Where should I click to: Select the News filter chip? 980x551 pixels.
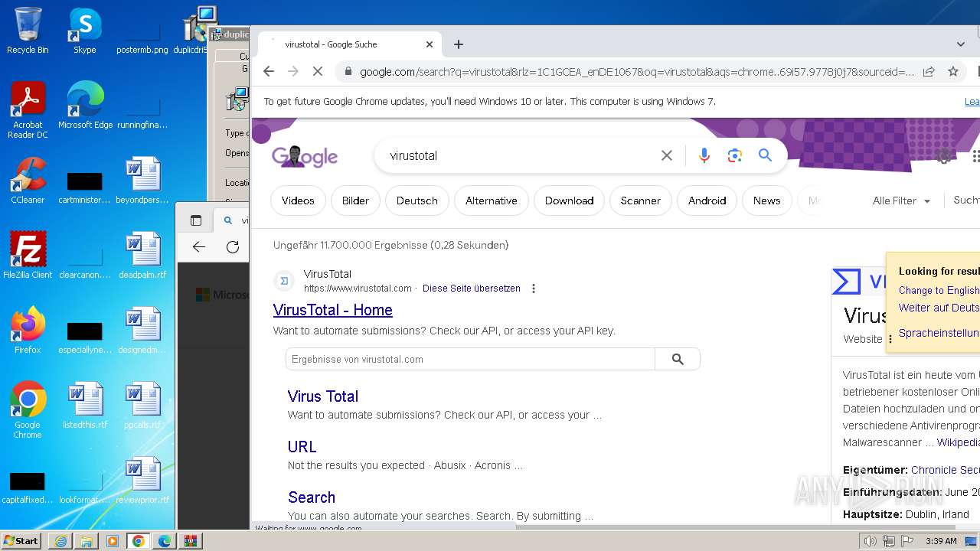click(x=766, y=201)
